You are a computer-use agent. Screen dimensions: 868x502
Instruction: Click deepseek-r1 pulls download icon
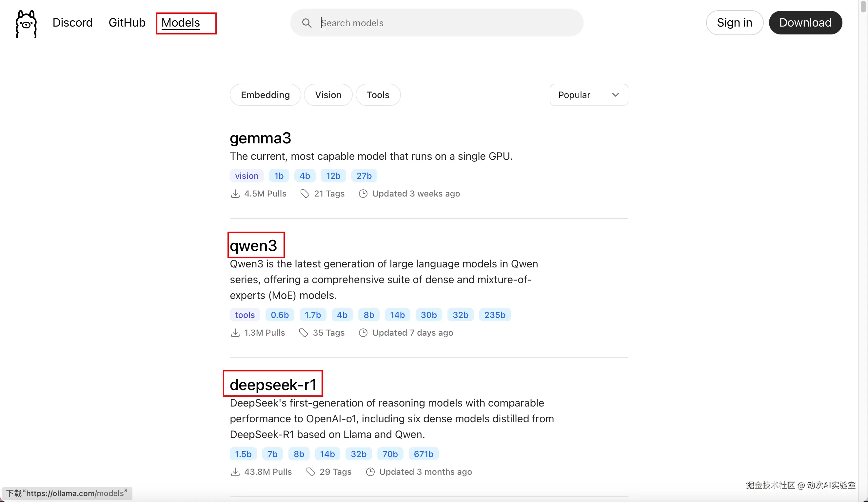click(x=235, y=472)
